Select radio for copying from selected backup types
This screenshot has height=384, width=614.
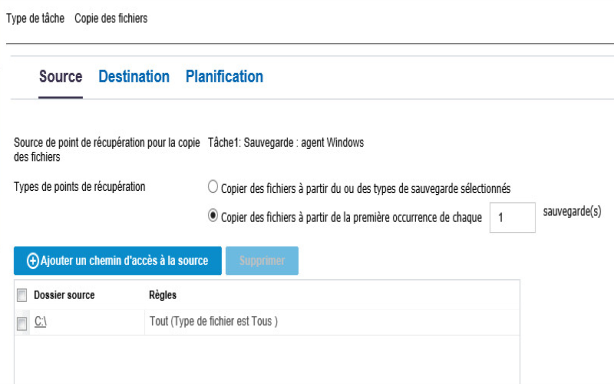click(213, 187)
